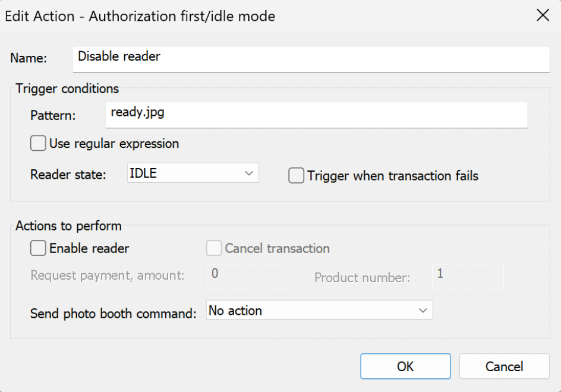This screenshot has width=561, height=392.
Task: Toggle the Cancel transaction checkbox
Action: coord(214,248)
